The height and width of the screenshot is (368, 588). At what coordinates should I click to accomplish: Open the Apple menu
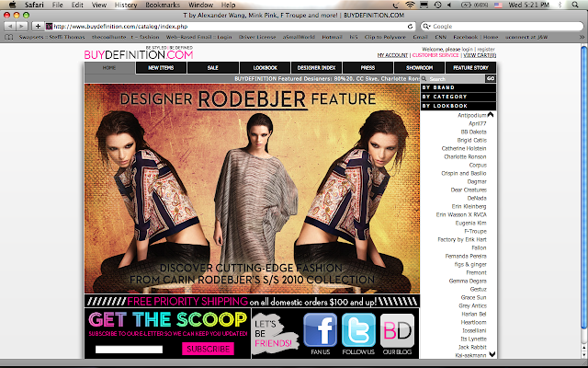click(12, 5)
